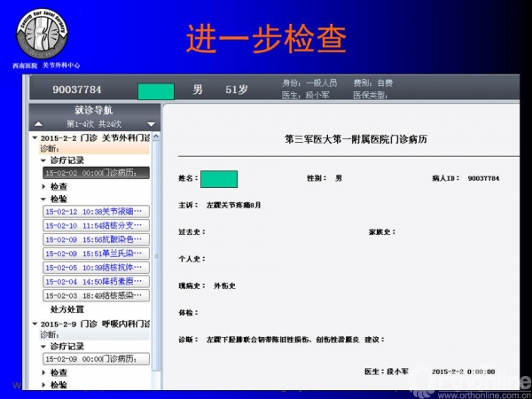
Task: Click the up arrow in 就诊导航 header
Action: click(40, 124)
